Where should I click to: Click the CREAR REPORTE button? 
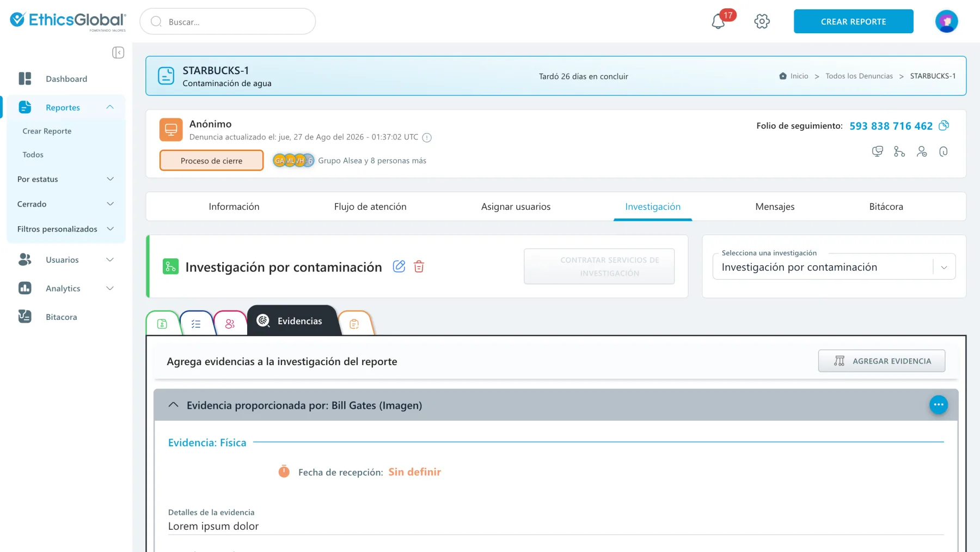click(853, 21)
